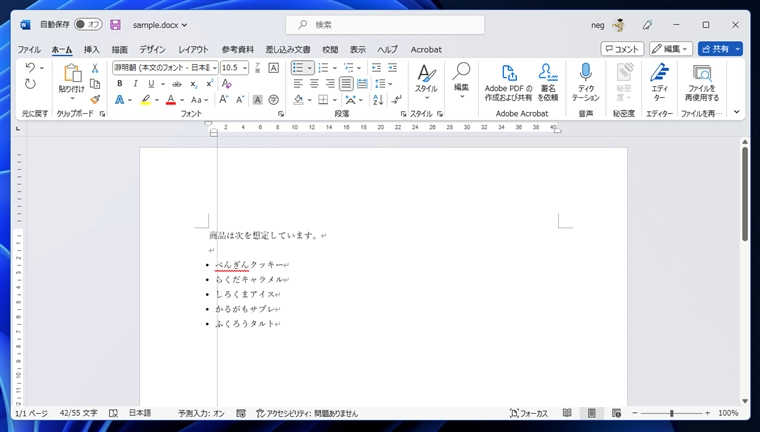Click the Paste clipboard icon

coord(72,73)
